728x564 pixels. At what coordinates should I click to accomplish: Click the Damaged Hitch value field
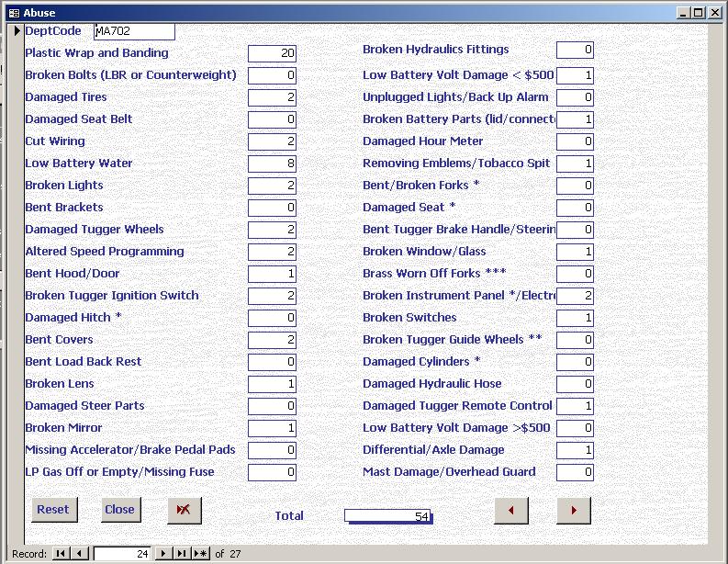[x=272, y=318]
